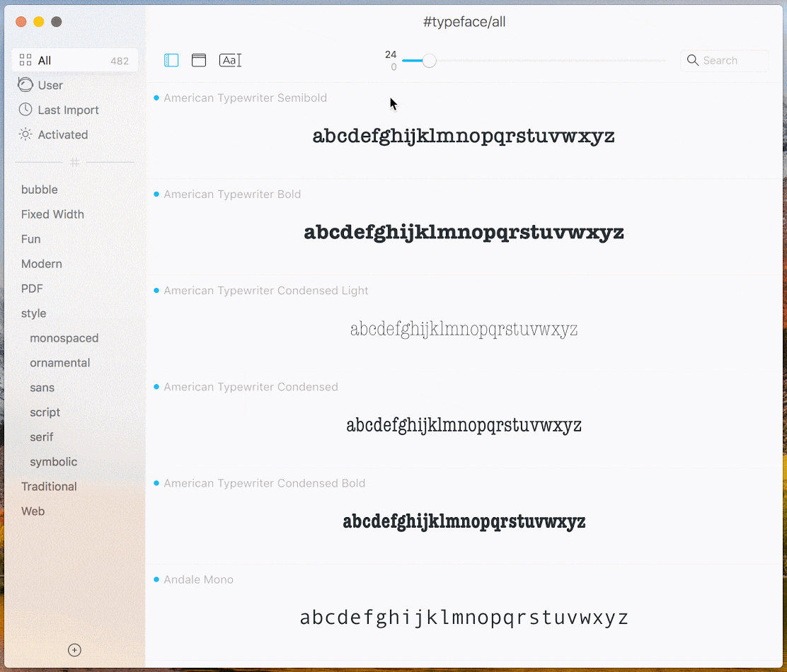The image size is (787, 672).
Task: Show Activated fonts
Action: tap(75, 134)
